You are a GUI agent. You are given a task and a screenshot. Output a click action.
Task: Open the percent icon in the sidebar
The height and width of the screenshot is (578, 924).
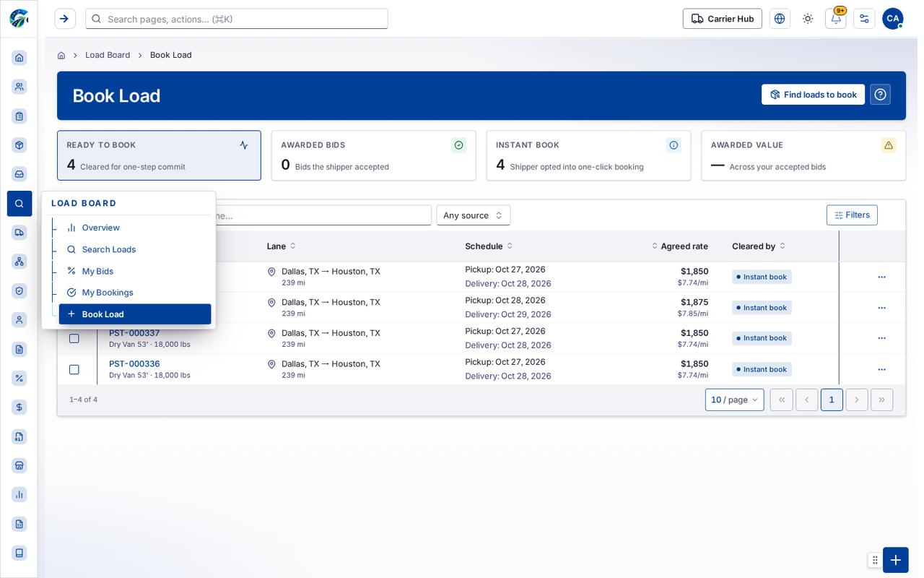[19, 378]
